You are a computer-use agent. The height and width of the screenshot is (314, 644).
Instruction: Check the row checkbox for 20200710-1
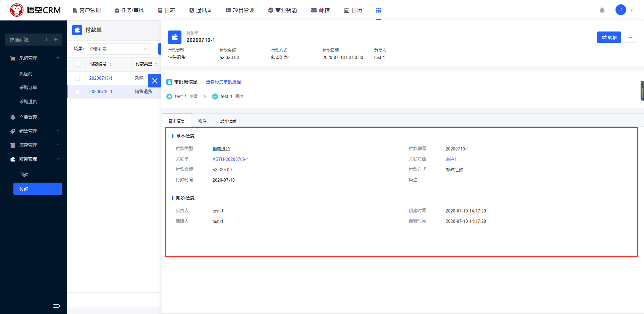click(x=77, y=92)
